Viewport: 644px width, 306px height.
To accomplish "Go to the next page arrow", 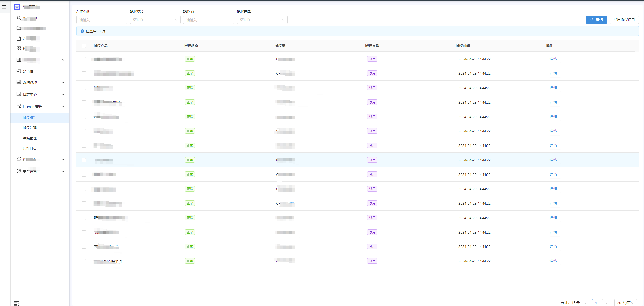I will point(606,303).
